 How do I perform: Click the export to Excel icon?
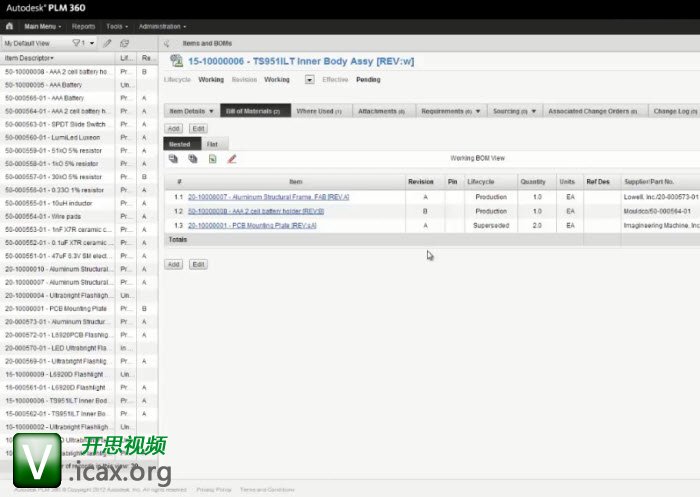click(x=212, y=159)
